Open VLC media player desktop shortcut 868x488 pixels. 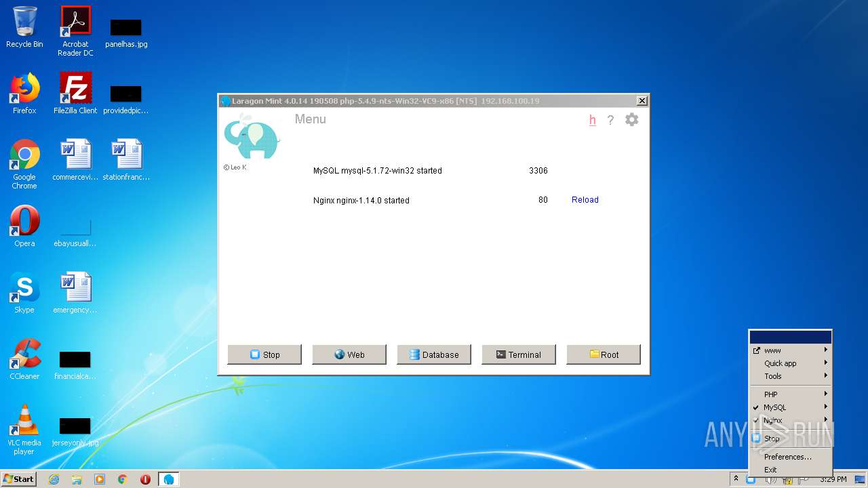point(24,430)
